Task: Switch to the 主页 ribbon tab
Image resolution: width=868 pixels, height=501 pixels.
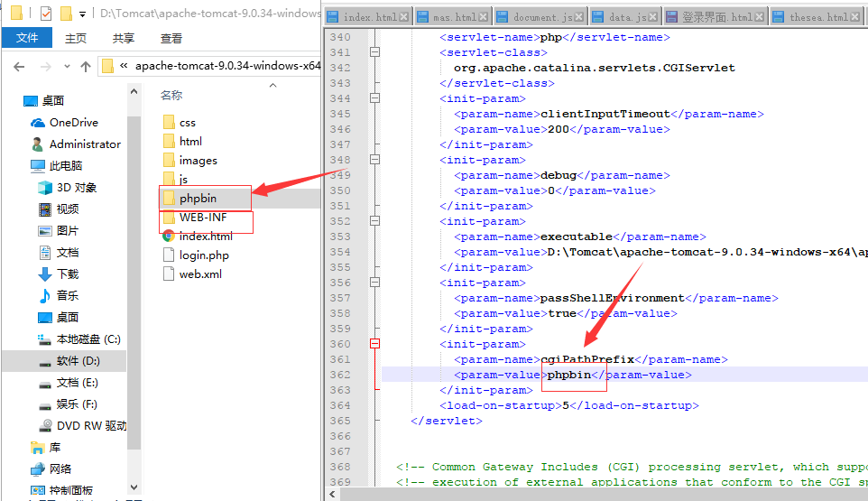Action: (75, 38)
